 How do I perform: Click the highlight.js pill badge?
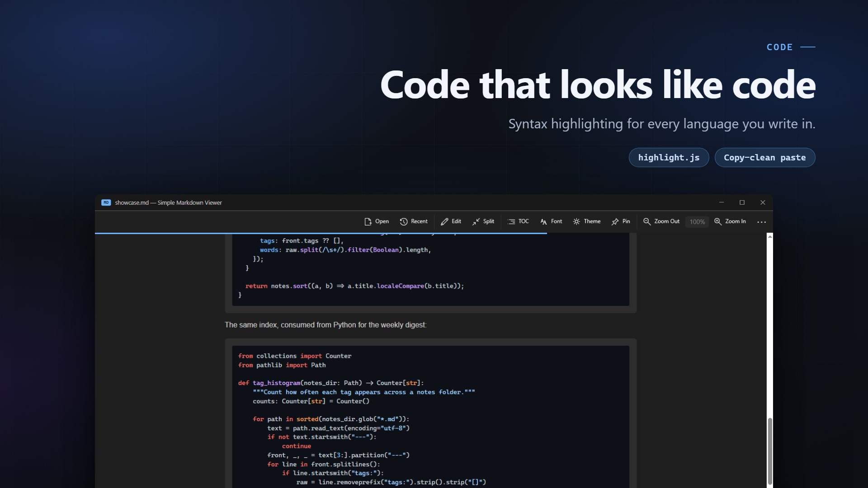tap(669, 157)
